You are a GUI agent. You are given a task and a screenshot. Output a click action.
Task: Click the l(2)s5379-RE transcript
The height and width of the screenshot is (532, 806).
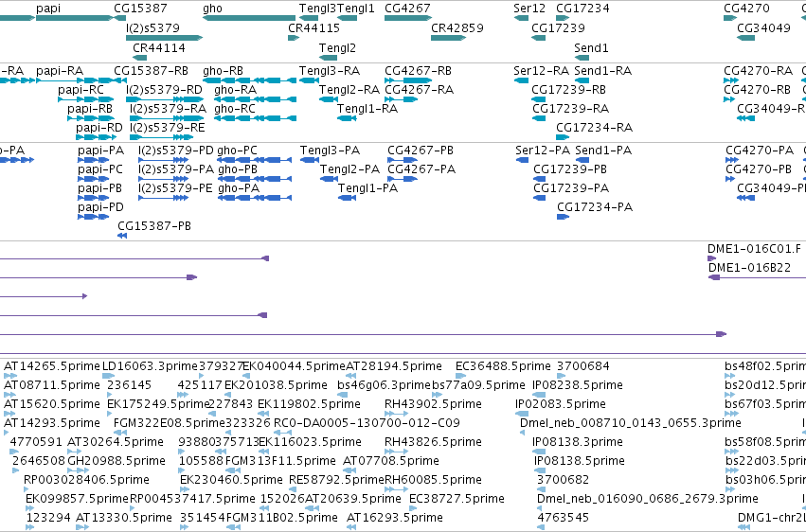161,137
